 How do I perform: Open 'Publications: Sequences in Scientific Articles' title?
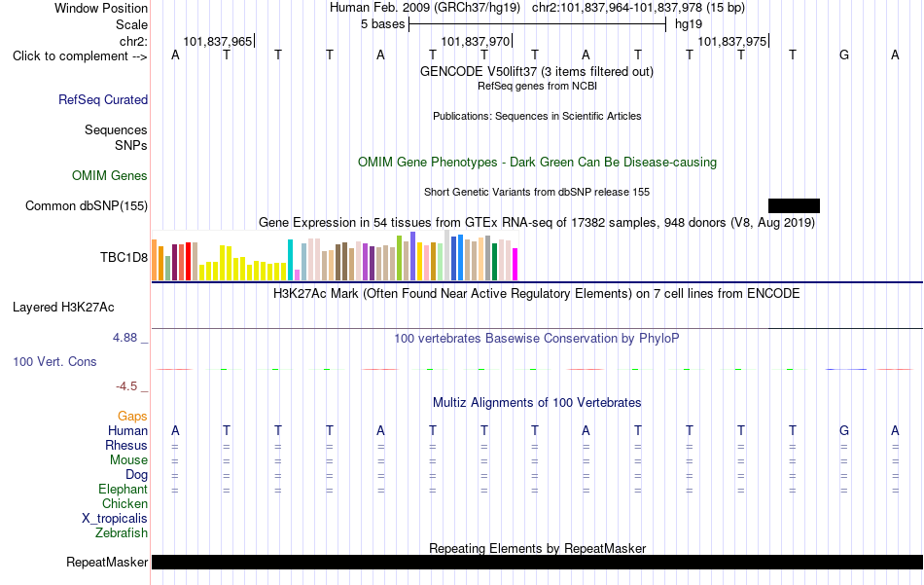537,116
